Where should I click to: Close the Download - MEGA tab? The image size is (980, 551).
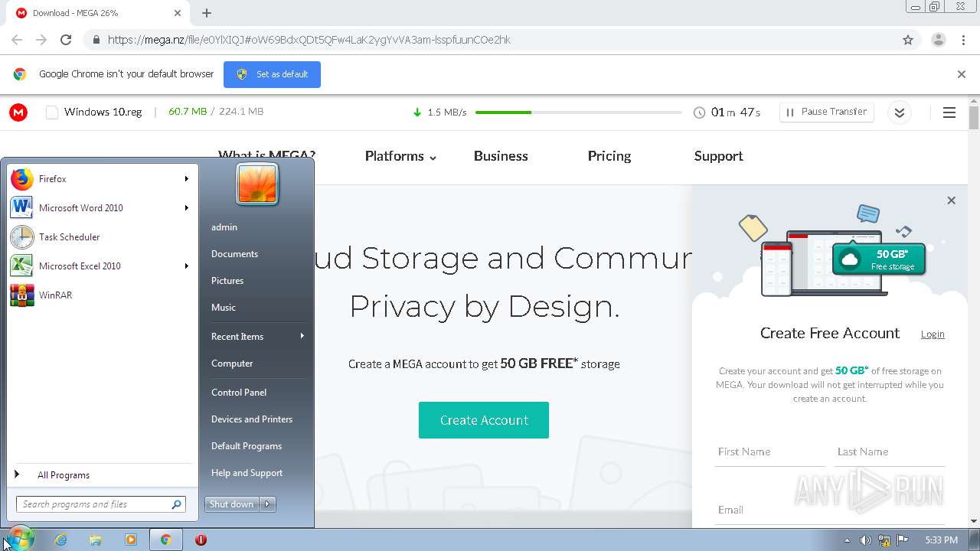click(178, 13)
